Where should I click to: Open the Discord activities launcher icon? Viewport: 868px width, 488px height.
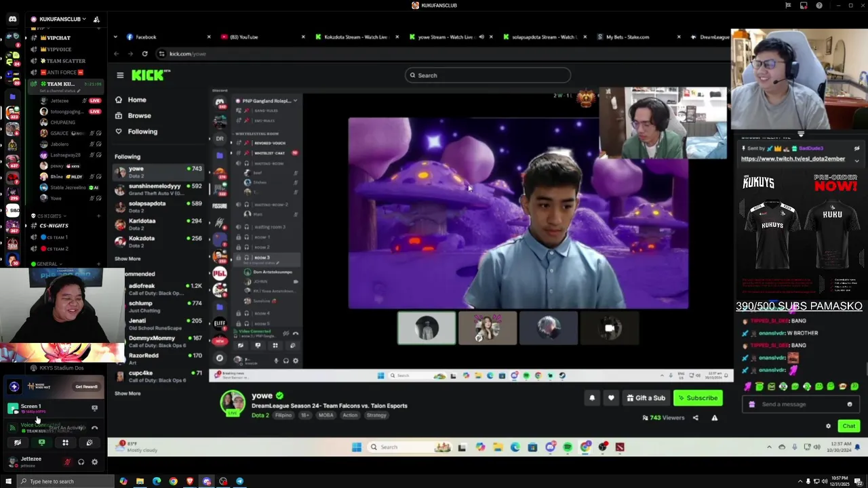point(65,443)
